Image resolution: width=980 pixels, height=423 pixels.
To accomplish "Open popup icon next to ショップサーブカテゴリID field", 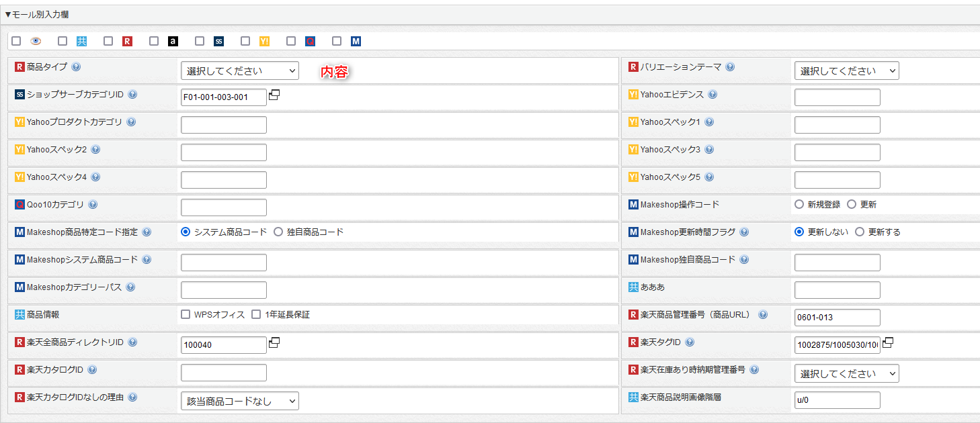I will [x=274, y=95].
